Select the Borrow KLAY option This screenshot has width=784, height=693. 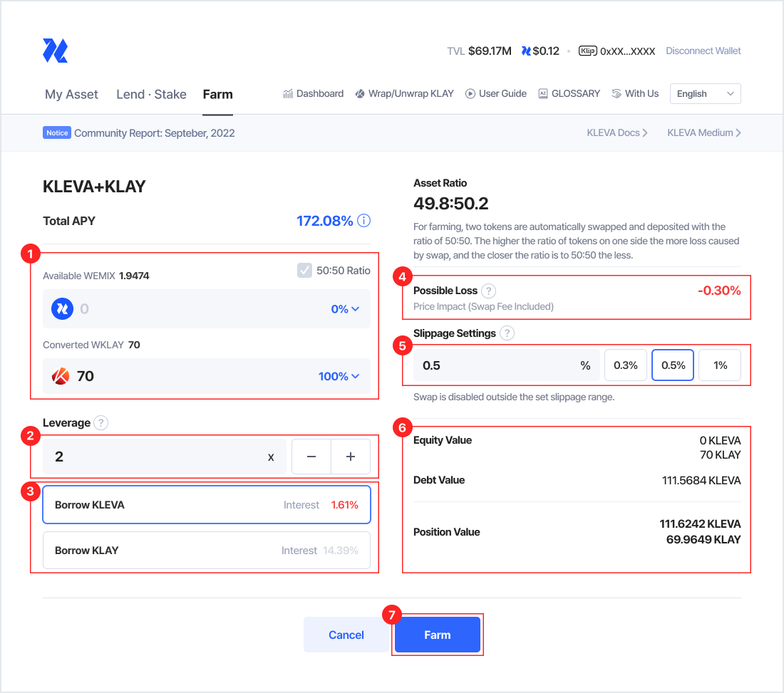207,551
